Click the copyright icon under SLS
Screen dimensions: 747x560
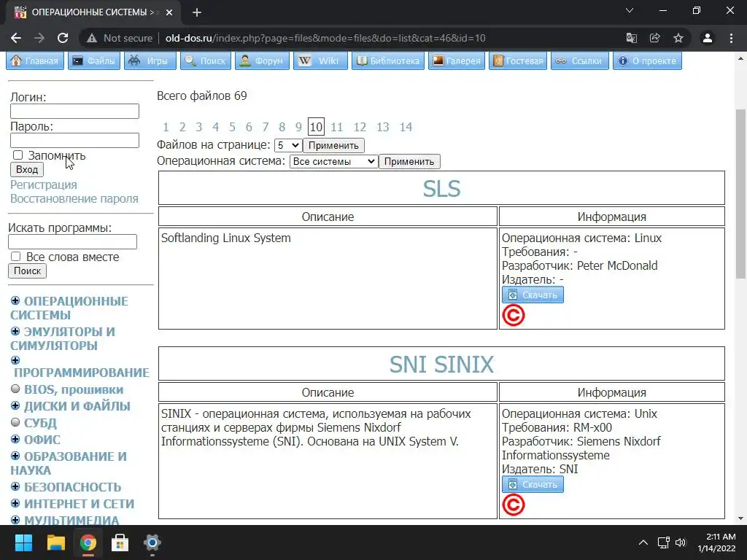[514, 315]
